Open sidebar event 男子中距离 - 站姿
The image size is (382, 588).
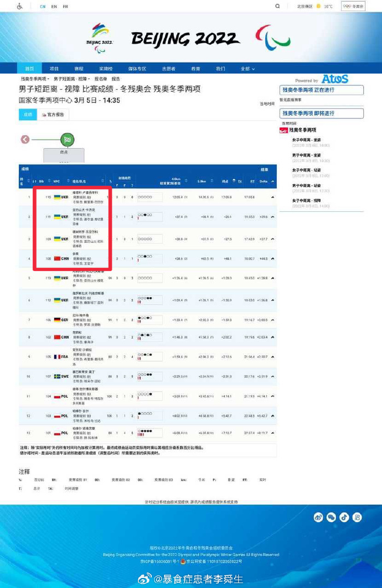pyautogui.click(x=307, y=186)
